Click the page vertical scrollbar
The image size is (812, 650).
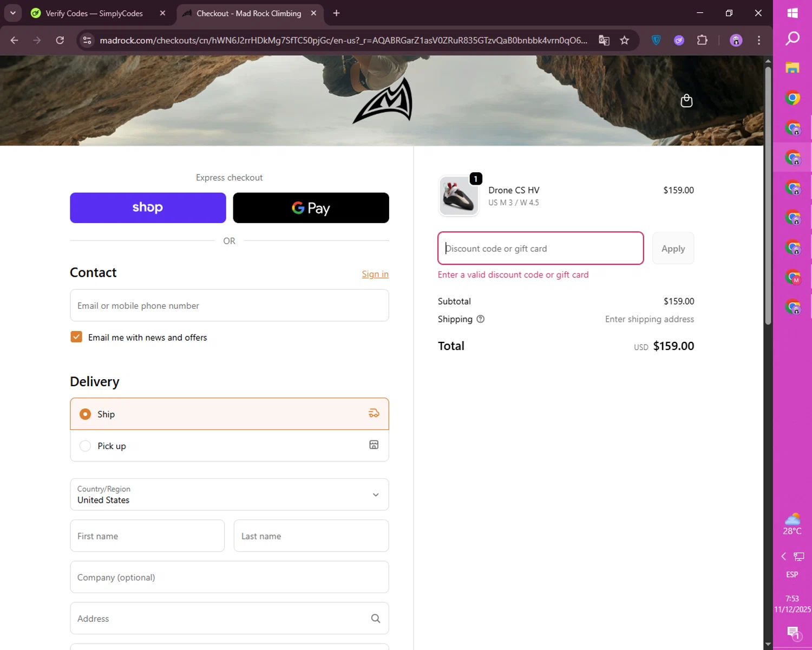[x=768, y=195]
